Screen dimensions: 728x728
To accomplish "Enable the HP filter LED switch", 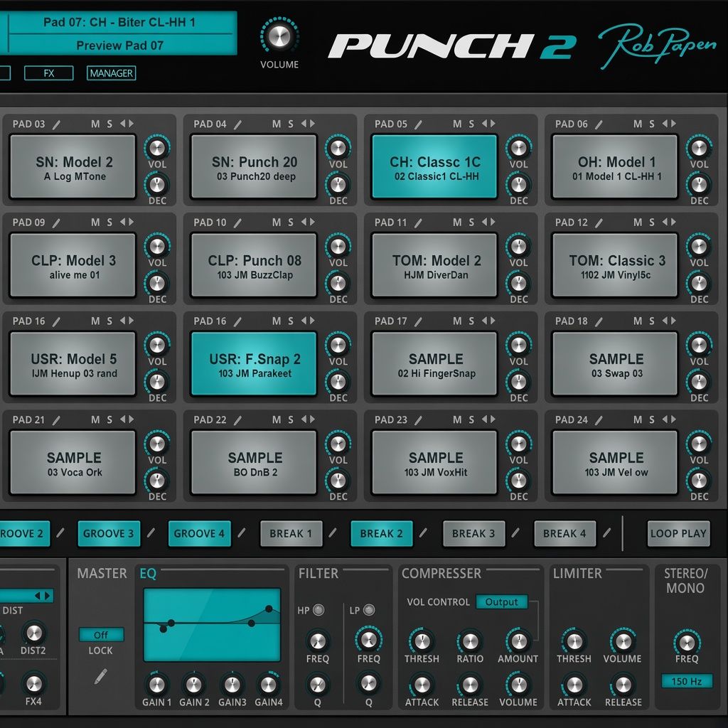I will (x=318, y=609).
